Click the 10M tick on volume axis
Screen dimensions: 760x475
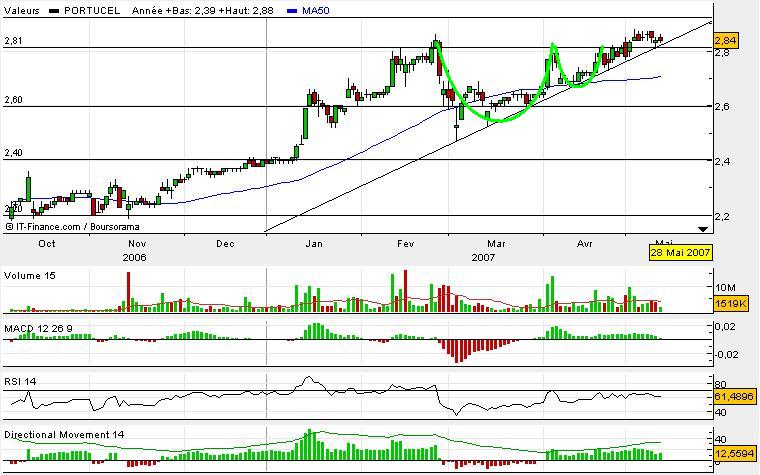click(x=726, y=287)
